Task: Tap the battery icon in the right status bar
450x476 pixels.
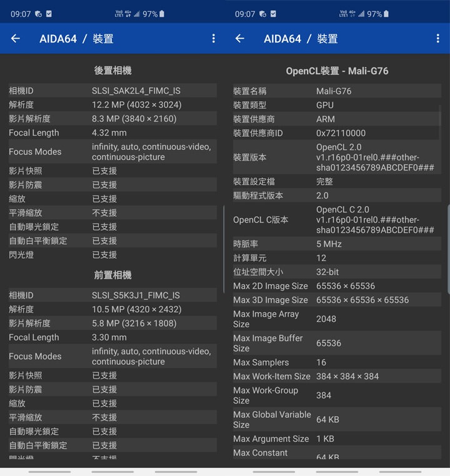Action: [386, 14]
